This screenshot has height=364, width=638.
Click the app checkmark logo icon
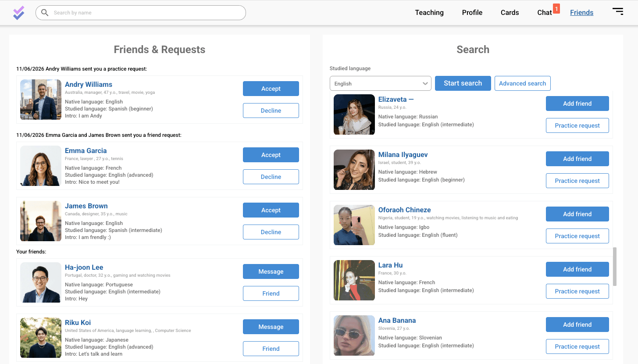18,13
